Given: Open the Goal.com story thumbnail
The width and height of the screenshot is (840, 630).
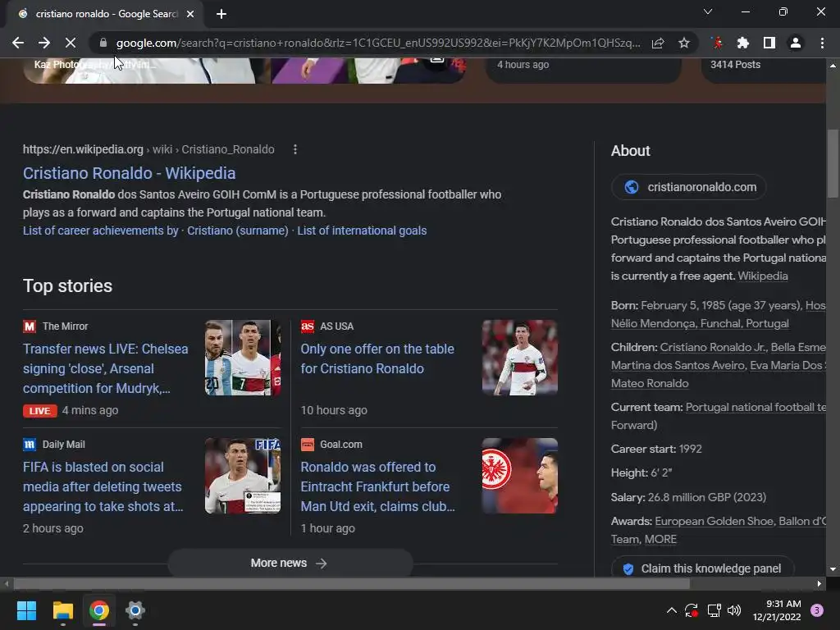Looking at the screenshot, I should [x=519, y=476].
